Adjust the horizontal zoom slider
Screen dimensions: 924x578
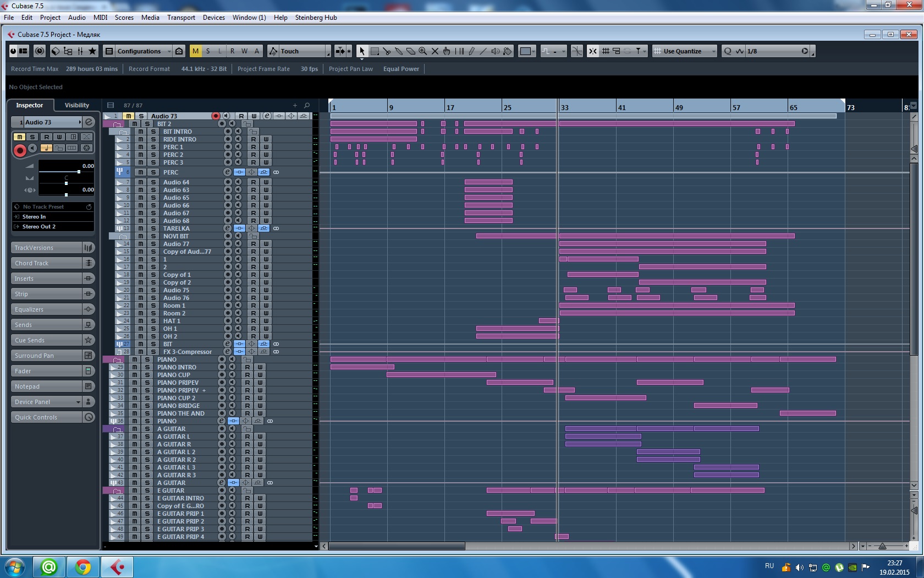882,546
